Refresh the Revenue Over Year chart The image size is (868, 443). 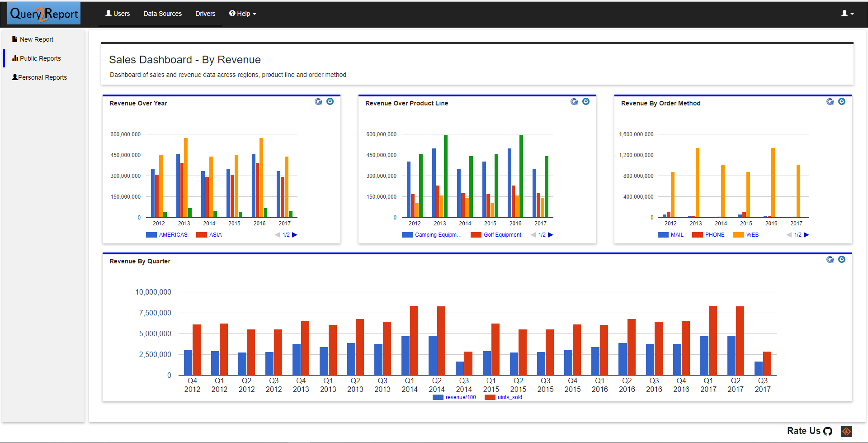[x=318, y=102]
